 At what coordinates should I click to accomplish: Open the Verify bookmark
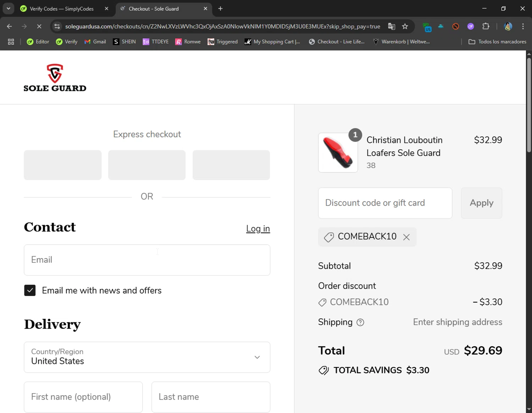67,41
